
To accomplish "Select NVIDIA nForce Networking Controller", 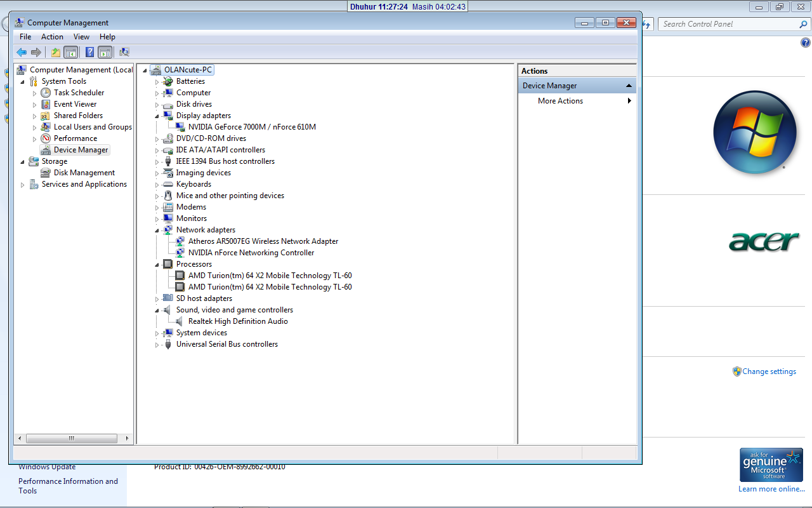I will tap(251, 253).
